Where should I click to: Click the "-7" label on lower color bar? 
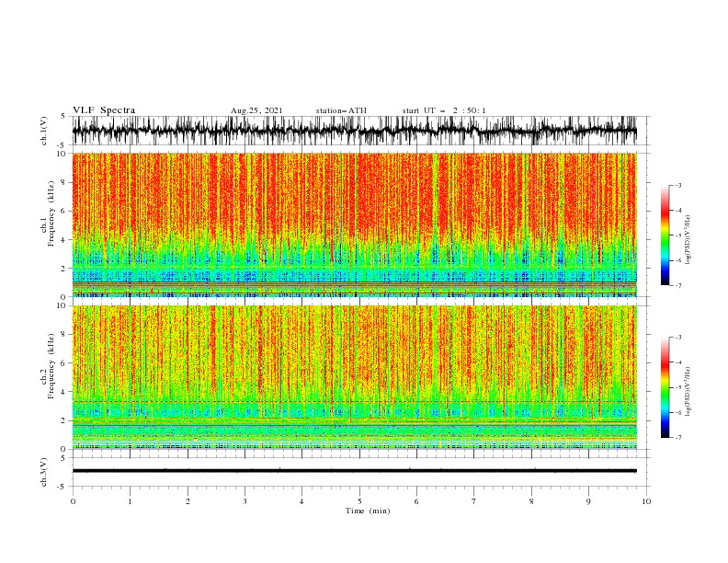point(678,437)
